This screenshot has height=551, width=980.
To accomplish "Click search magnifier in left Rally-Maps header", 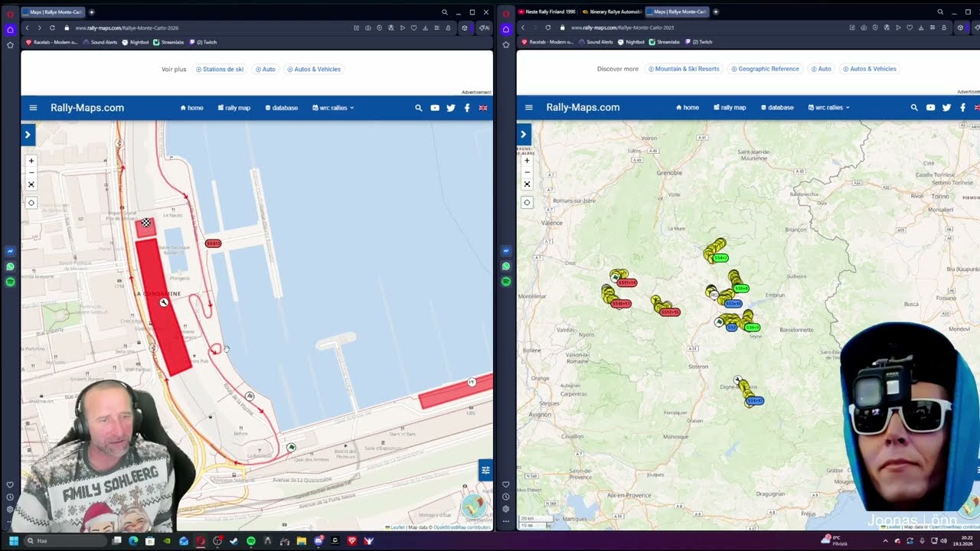I will tap(419, 108).
